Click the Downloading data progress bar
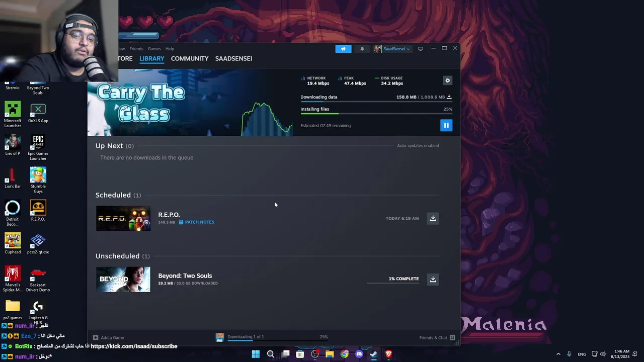The width and height of the screenshot is (644, 362). tap(376, 102)
